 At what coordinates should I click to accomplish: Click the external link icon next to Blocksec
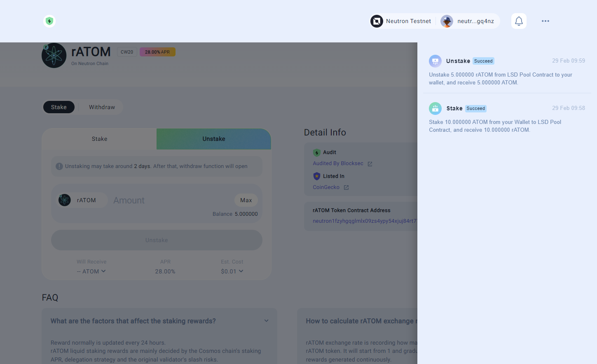click(370, 164)
